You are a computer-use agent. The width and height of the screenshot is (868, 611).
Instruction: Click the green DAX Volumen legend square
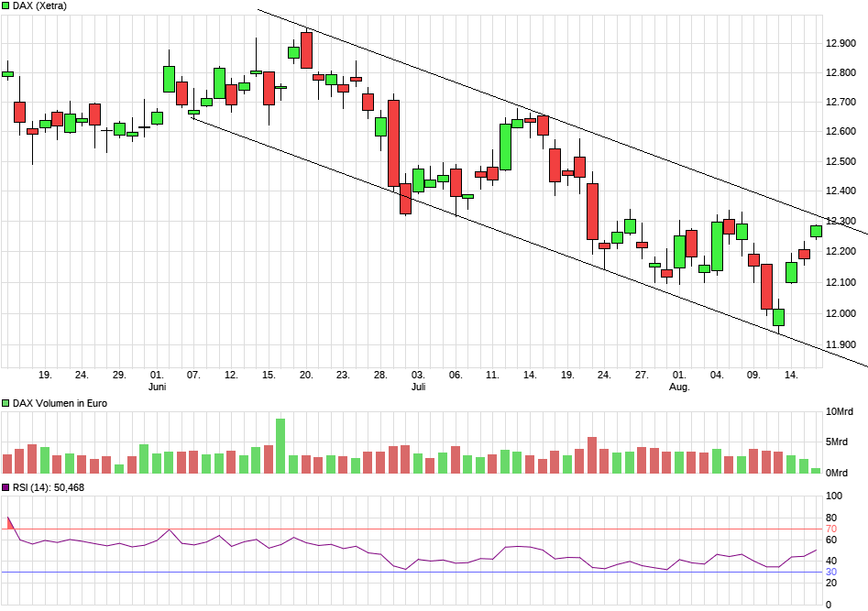pyautogui.click(x=5, y=403)
